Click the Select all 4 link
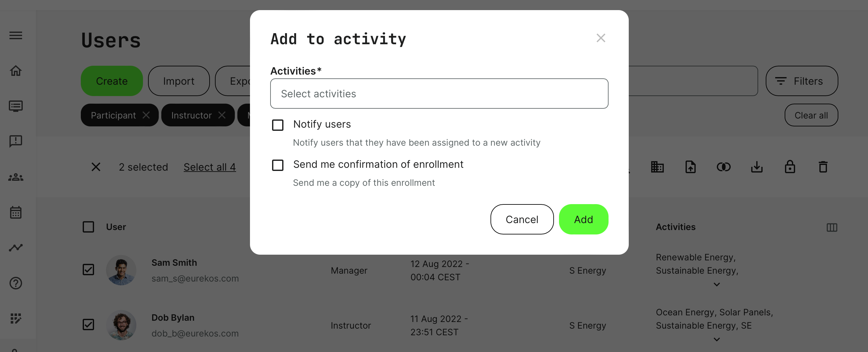This screenshot has height=352, width=868. pos(210,167)
